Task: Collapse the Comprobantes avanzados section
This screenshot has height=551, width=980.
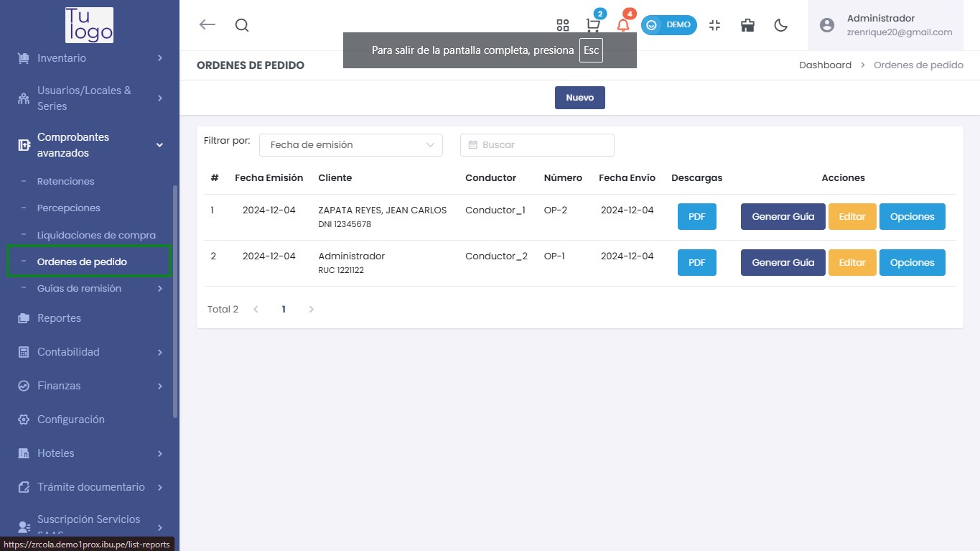Action: pyautogui.click(x=90, y=145)
